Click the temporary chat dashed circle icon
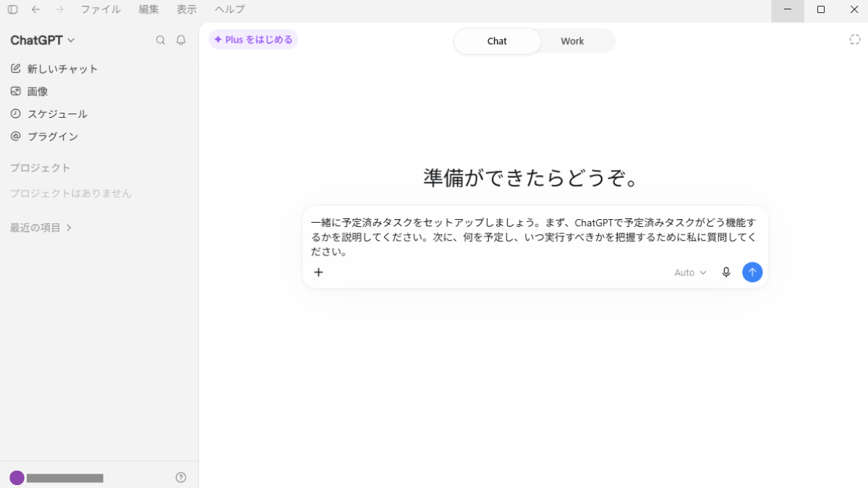This screenshot has width=868, height=488. click(x=855, y=40)
